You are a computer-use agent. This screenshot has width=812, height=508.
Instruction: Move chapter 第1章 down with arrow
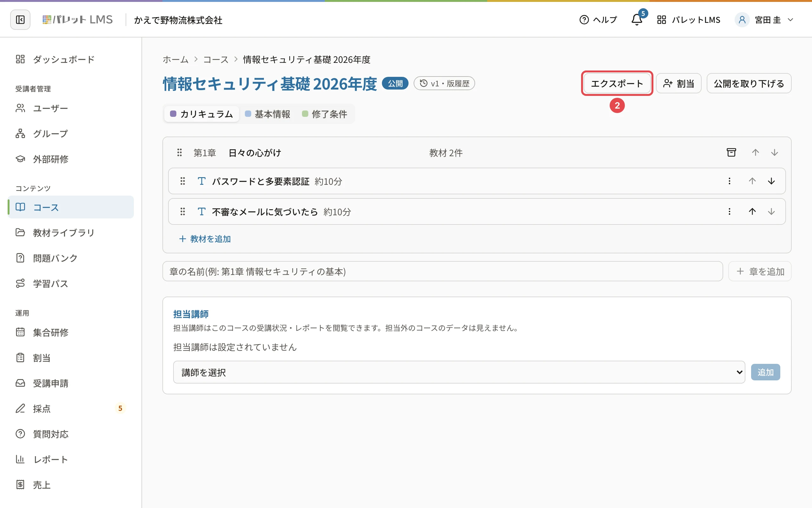click(x=775, y=152)
